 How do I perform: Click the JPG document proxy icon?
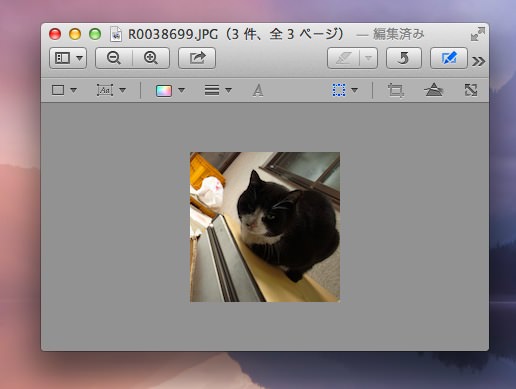(116, 34)
